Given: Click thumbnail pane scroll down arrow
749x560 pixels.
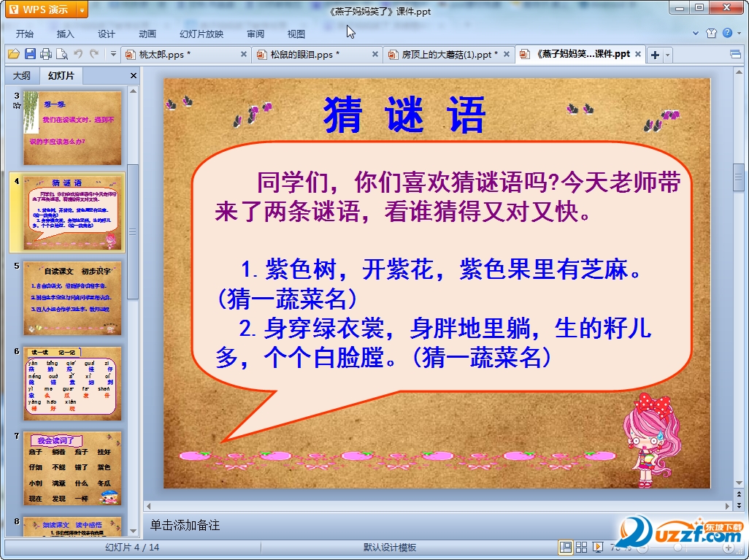Looking at the screenshot, I should tap(134, 531).
